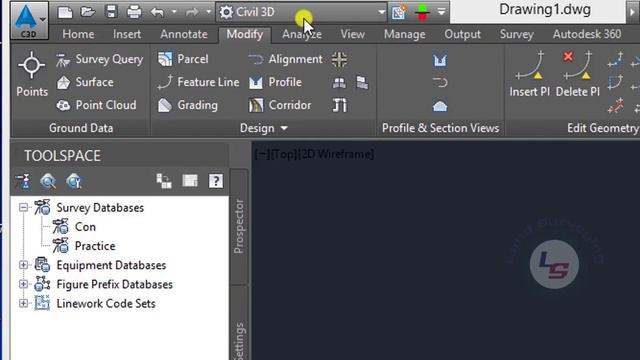640x360 pixels.
Task: Open the Redo history dropdown arrow
Action: coord(209,12)
